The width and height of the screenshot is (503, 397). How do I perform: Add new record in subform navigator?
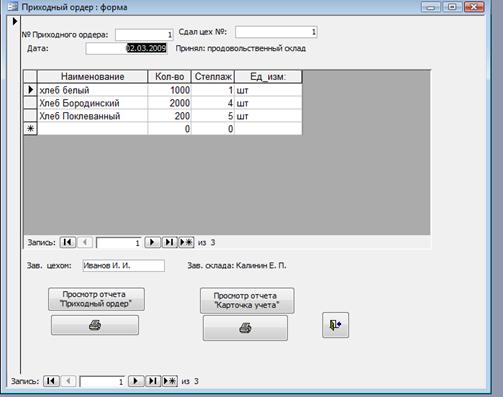click(186, 242)
